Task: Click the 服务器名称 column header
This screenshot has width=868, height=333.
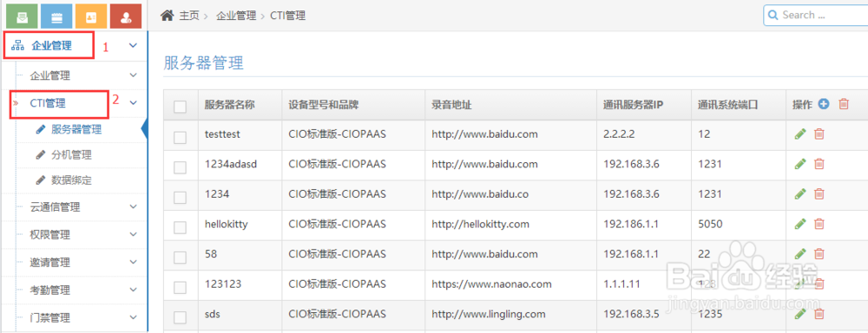Action: click(x=230, y=105)
